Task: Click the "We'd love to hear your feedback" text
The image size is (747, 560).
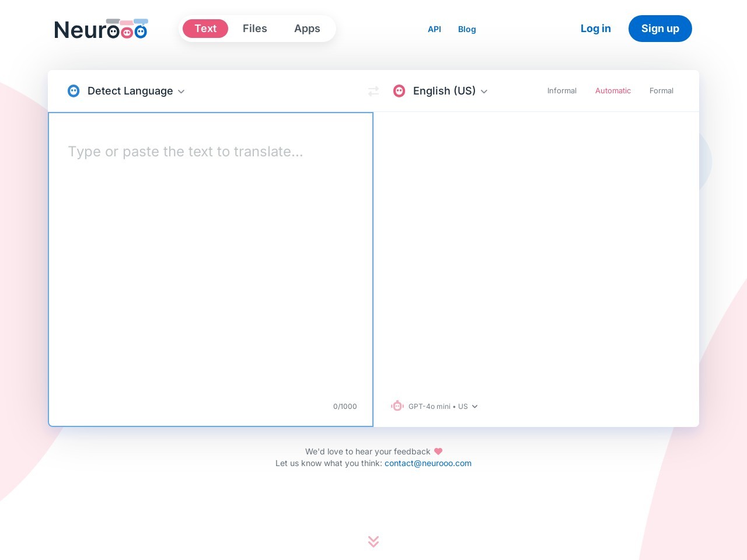Action: pyautogui.click(x=368, y=452)
